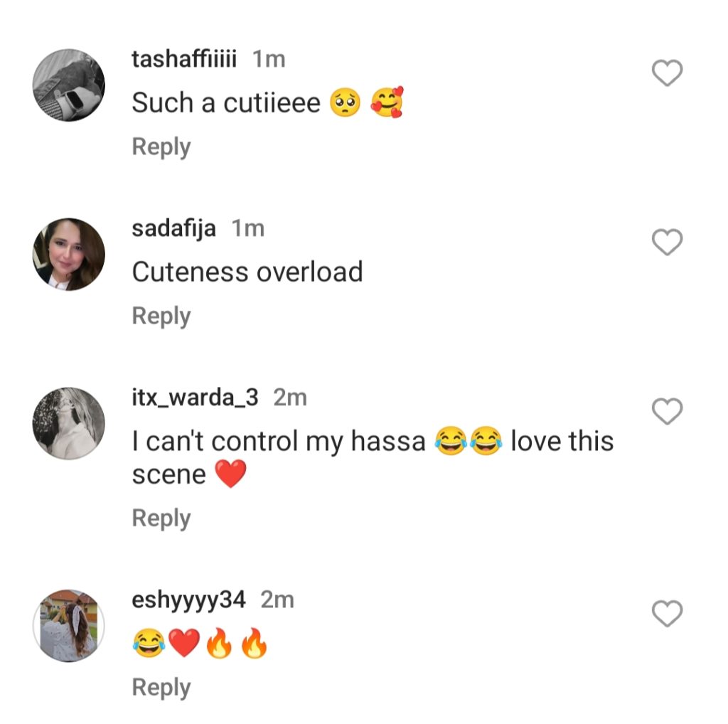
Task: Visit the itx_warda_3 username link
Action: pyautogui.click(x=195, y=398)
